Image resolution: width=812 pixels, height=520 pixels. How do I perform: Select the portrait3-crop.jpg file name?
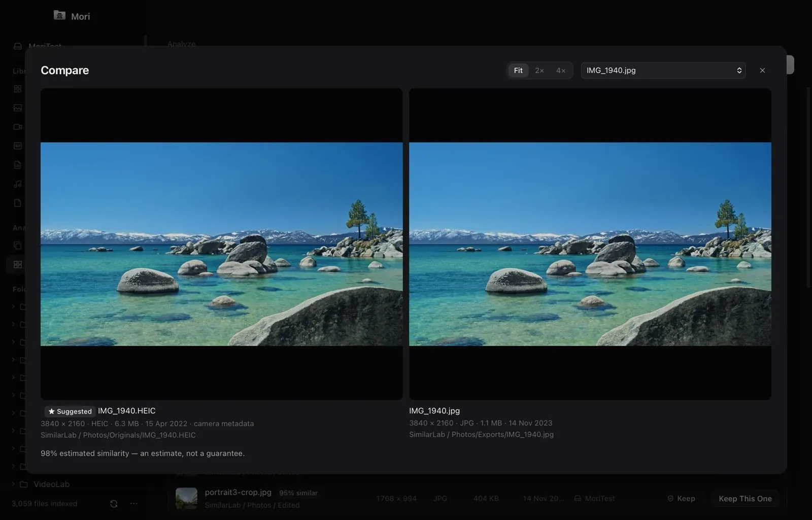click(238, 493)
